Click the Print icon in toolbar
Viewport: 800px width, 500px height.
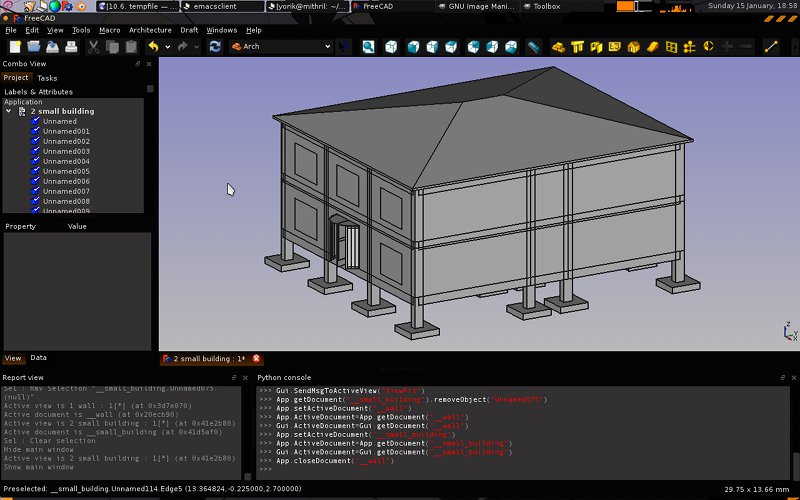coord(72,46)
